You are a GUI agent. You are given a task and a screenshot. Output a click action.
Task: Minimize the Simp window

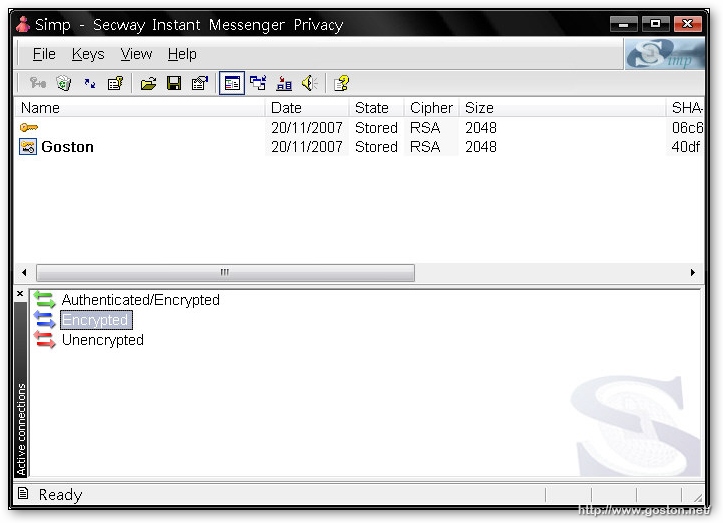click(623, 24)
